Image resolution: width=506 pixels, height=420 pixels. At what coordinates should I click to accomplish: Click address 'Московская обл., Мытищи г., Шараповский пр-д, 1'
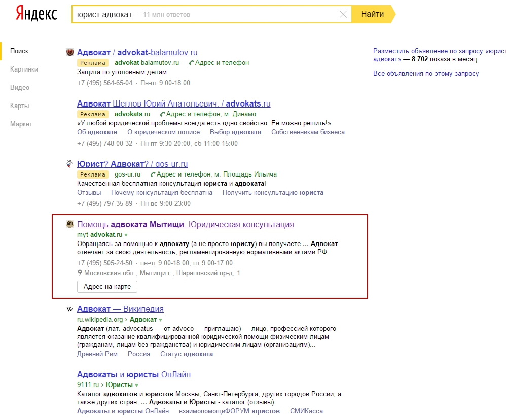point(162,273)
